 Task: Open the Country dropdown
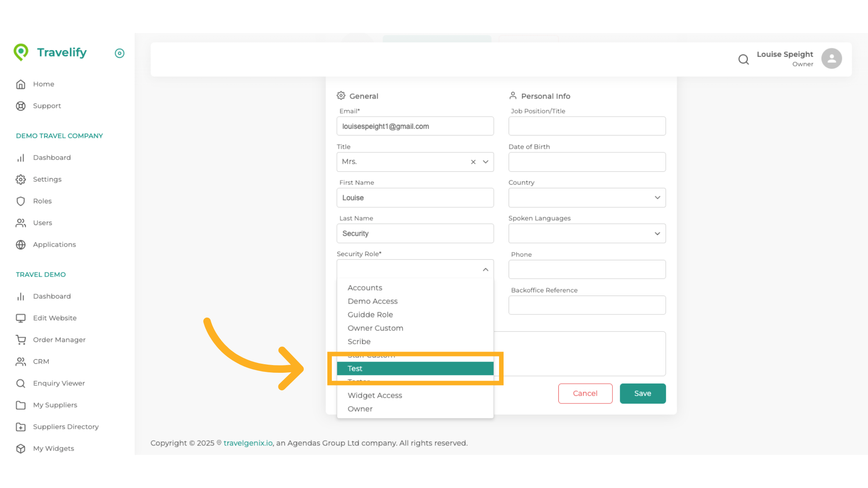(587, 197)
